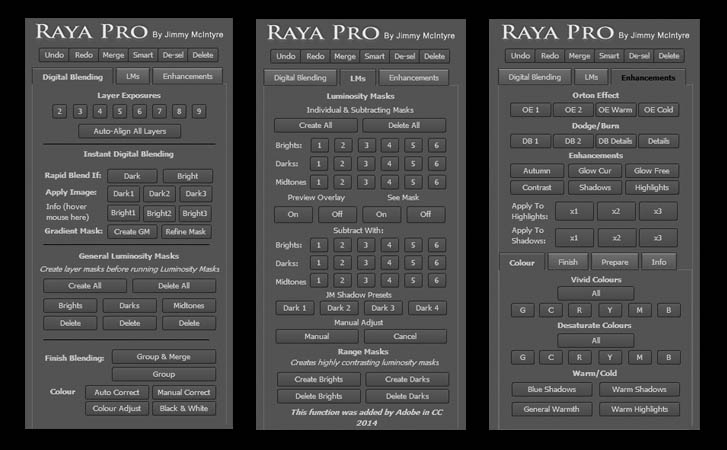Click Black & White
727x450 pixels.
click(184, 408)
